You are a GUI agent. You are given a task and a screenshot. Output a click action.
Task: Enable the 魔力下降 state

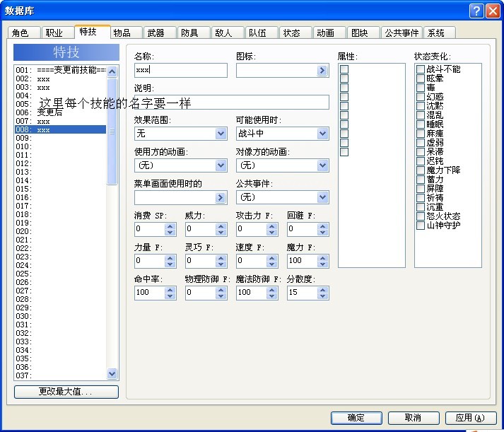click(421, 170)
